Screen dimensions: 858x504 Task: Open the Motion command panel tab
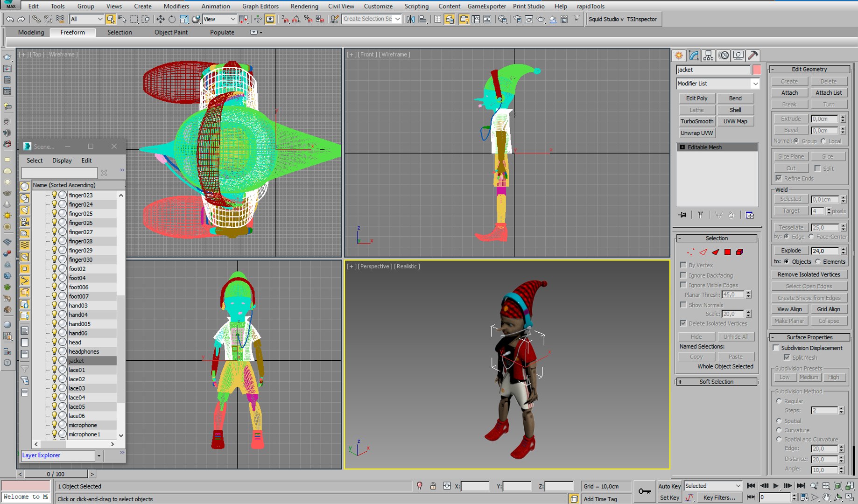coord(724,56)
